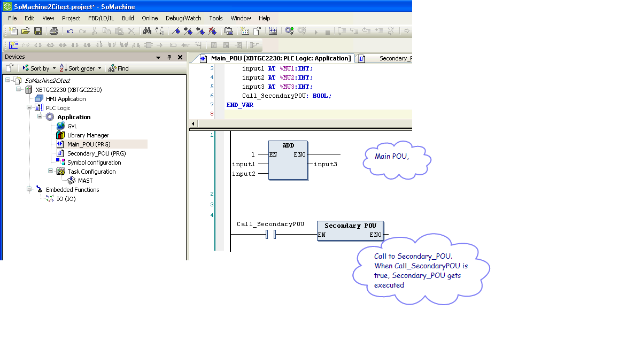Open the Sort order dropdown
This screenshot has height=364, width=642.
click(x=81, y=68)
